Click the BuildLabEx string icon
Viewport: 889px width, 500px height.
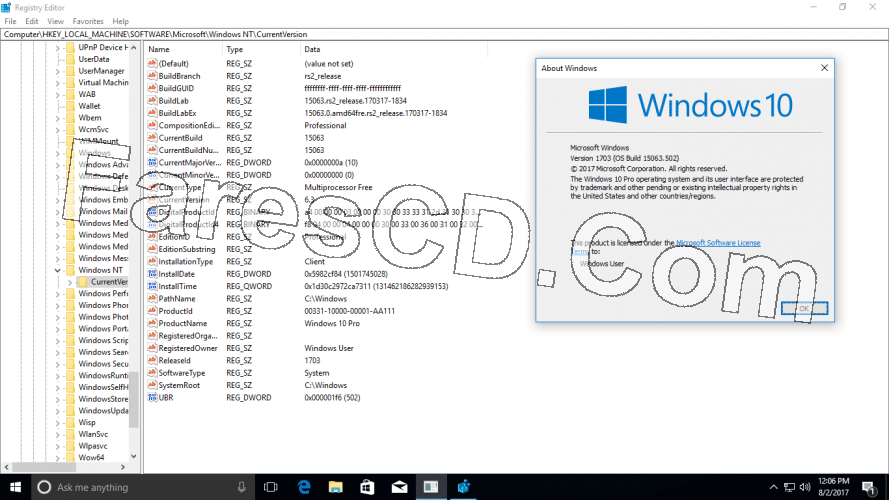click(152, 113)
